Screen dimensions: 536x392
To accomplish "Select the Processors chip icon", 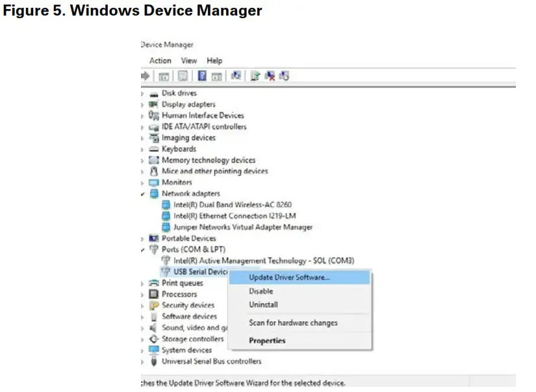I will pos(154,294).
